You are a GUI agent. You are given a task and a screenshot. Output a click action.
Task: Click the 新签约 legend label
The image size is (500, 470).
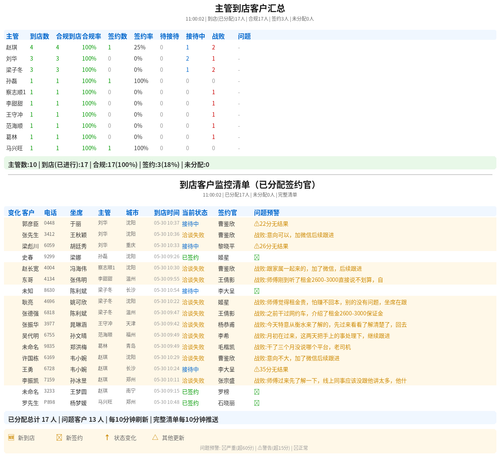tap(74, 438)
